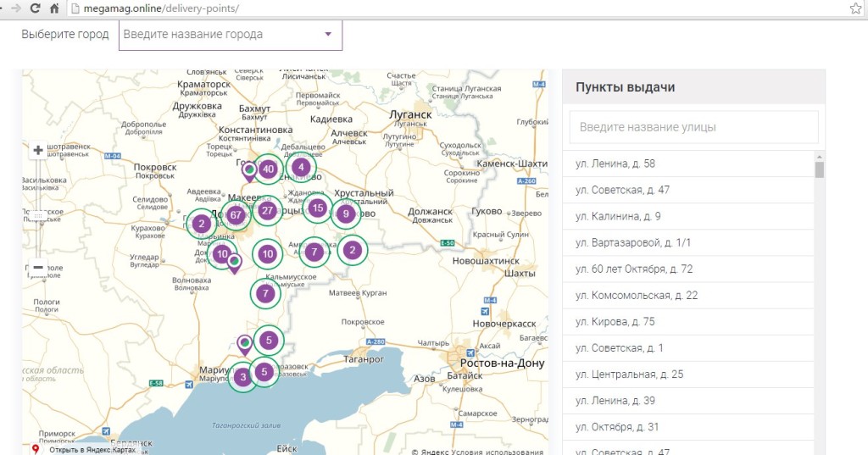
Task: Click the Ростов-на-Дону city label on map
Action: [x=502, y=363]
